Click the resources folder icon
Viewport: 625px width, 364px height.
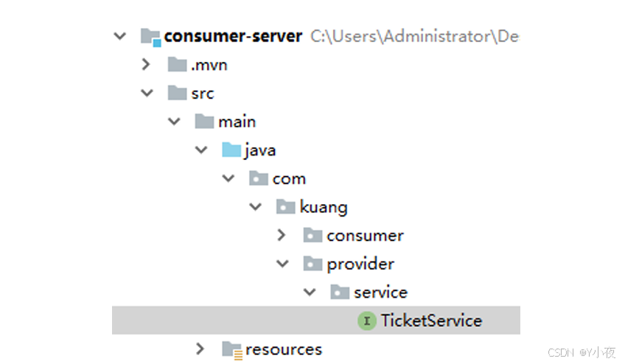232,349
